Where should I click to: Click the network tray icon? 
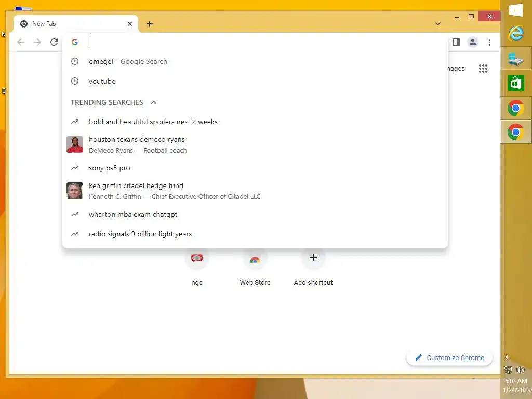pyautogui.click(x=508, y=370)
